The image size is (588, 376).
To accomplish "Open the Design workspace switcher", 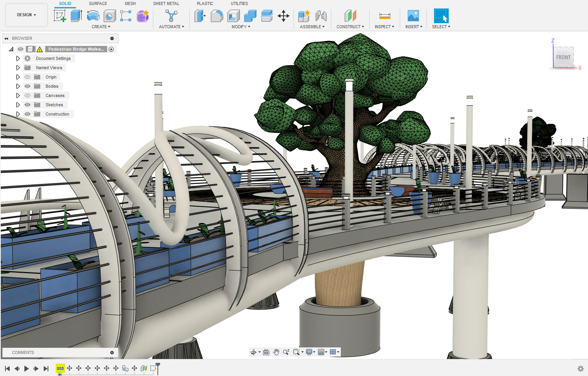I will (x=26, y=15).
